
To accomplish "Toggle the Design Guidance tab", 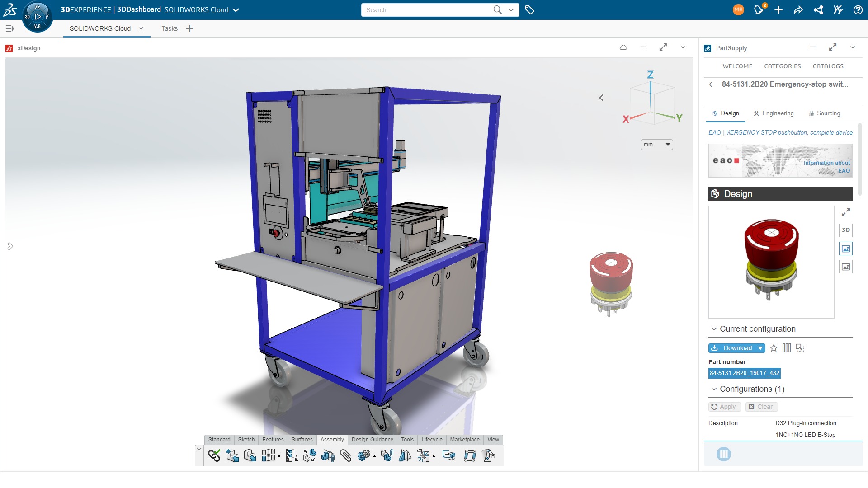I will pos(372,440).
